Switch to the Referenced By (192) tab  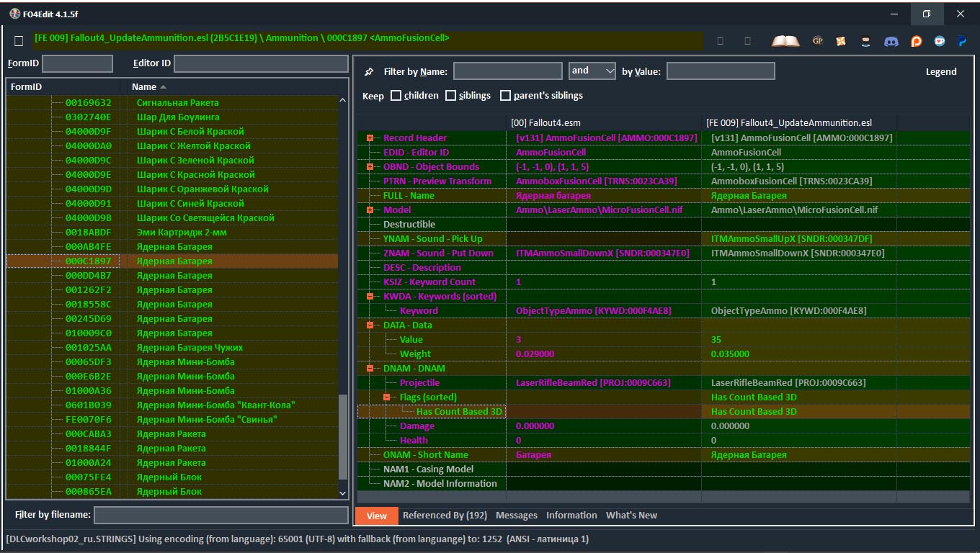445,515
